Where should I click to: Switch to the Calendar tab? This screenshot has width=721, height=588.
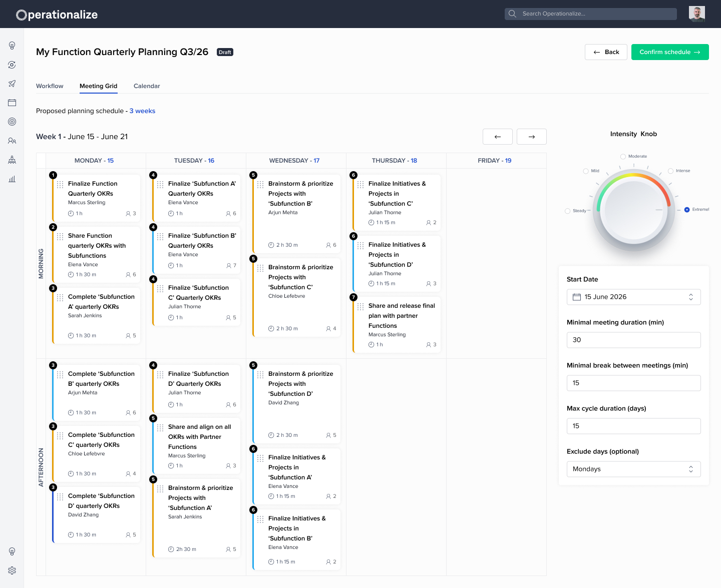coord(147,86)
